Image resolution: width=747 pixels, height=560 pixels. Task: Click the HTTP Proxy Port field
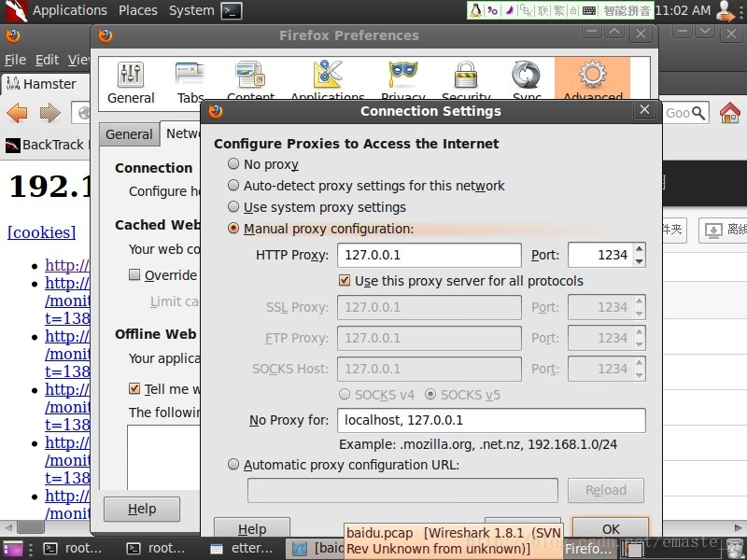pos(600,255)
